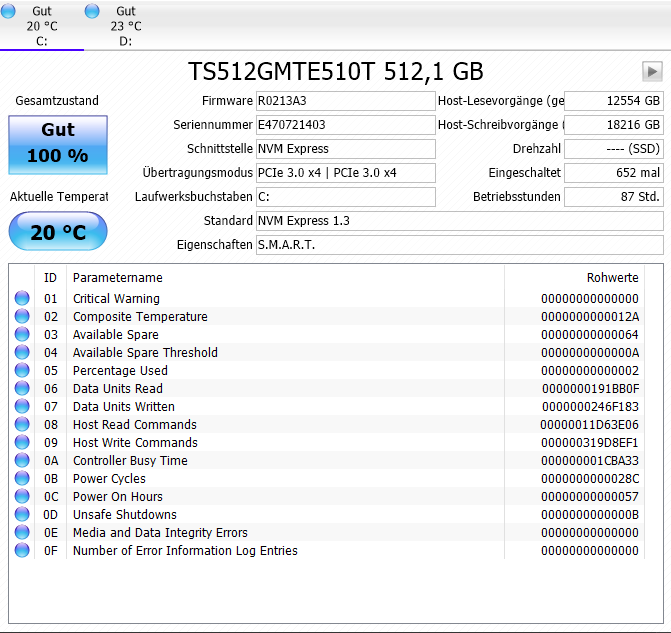Click the Parametername column header

285,278
